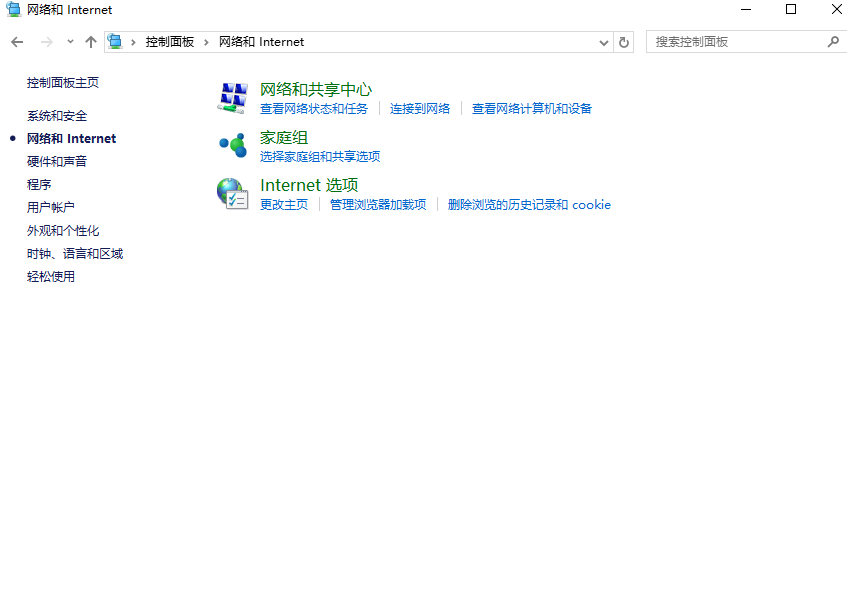Expand chevron after 控制面板 breadcrumb

click(x=206, y=42)
